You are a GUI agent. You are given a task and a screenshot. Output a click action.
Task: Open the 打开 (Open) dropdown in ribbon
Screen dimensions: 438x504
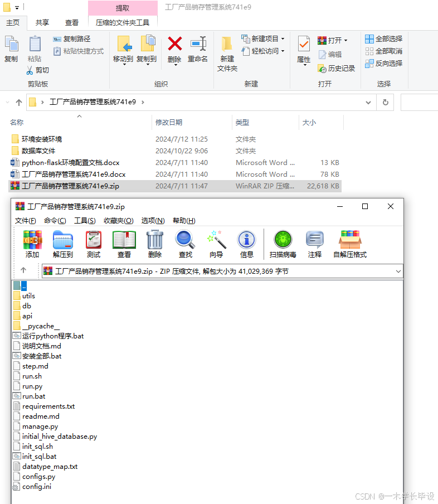tap(345, 41)
